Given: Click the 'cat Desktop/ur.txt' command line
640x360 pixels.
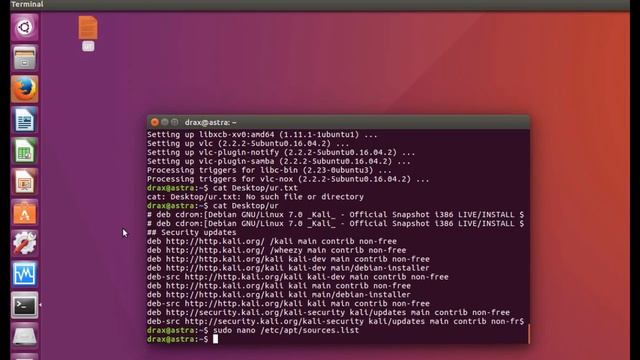Looking at the screenshot, I should click(x=222, y=188).
